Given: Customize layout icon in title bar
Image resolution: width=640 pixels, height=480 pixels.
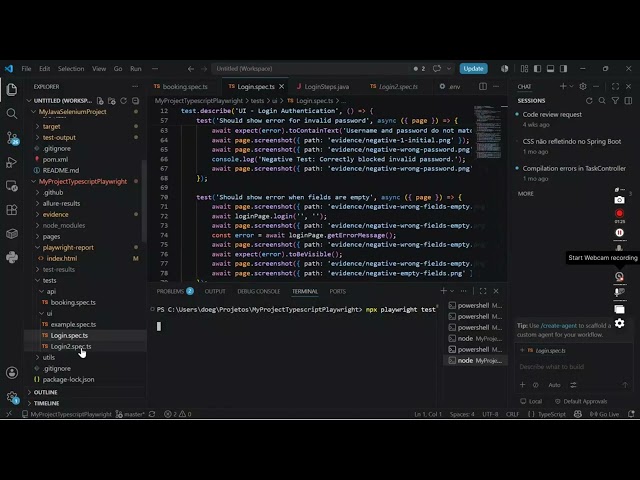Looking at the screenshot, I should point(524,69).
